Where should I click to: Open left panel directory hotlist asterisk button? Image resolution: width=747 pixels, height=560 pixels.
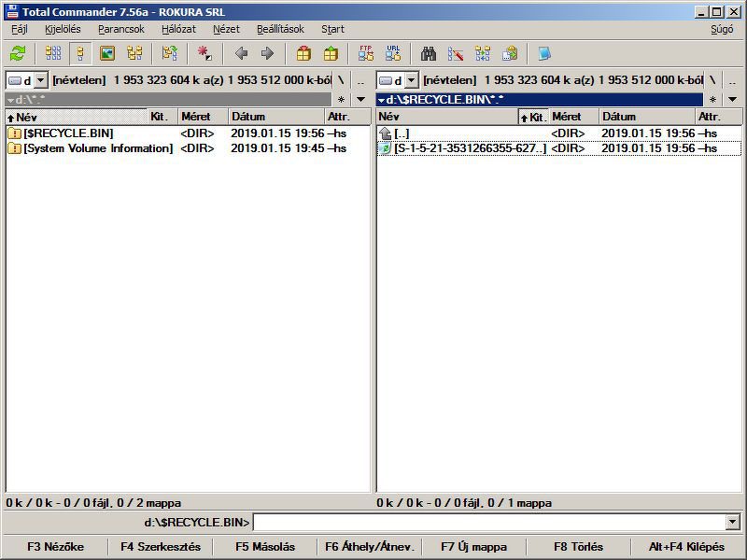[341, 100]
